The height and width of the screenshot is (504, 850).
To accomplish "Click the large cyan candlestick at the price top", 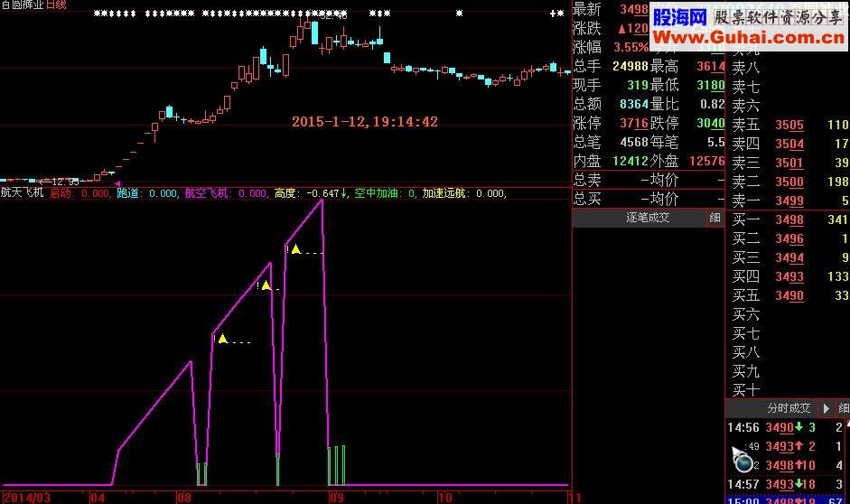I will pyautogui.click(x=314, y=33).
